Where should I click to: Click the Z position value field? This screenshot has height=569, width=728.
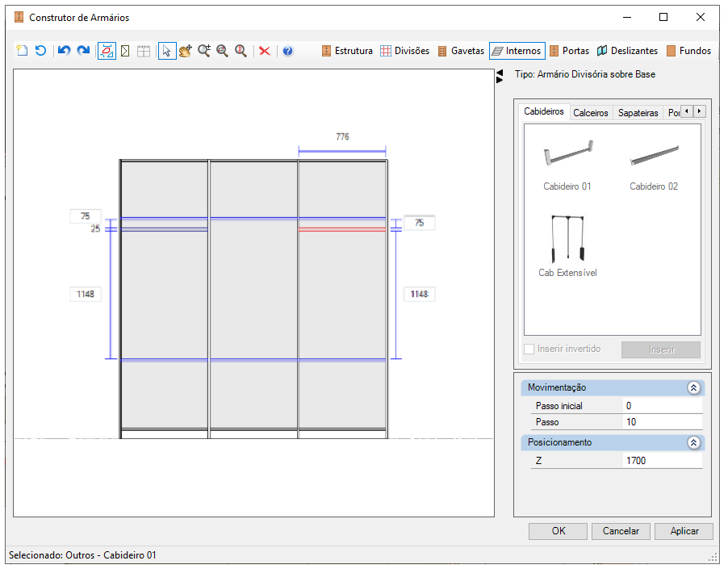tap(662, 460)
